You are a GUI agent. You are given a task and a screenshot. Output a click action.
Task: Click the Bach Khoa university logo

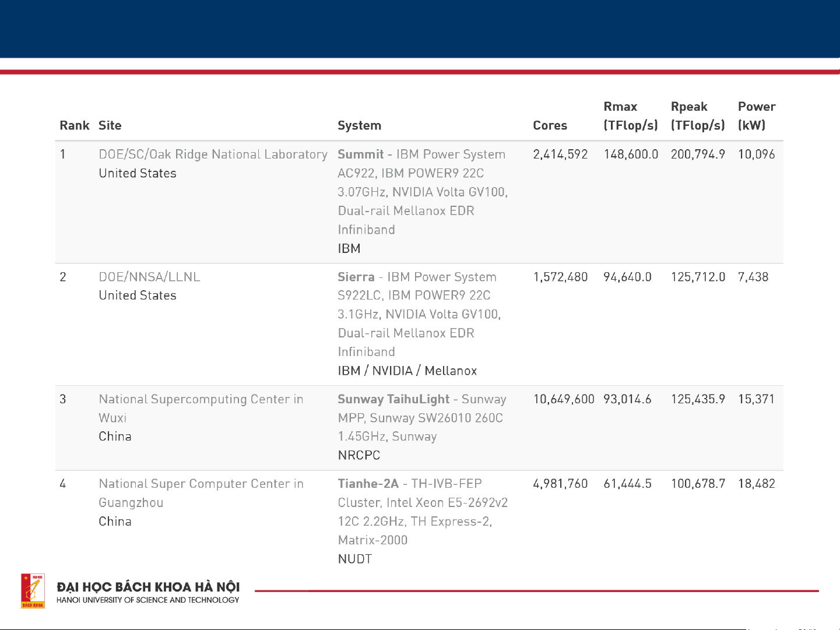pyautogui.click(x=33, y=591)
